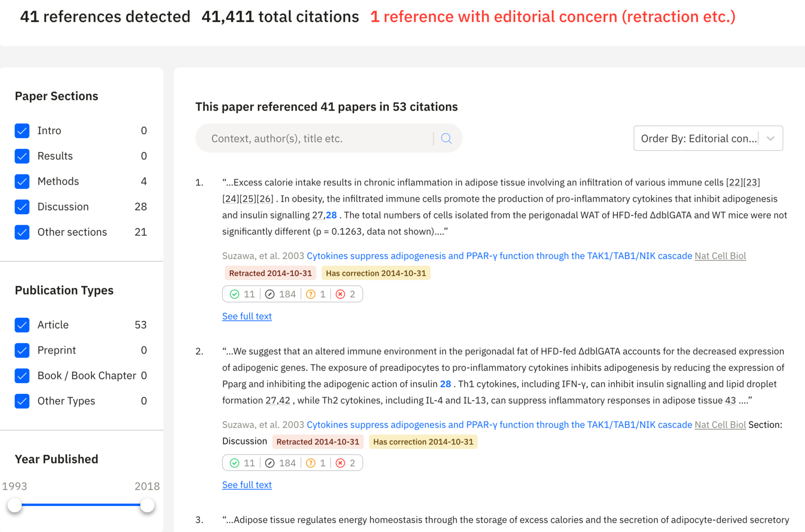Image resolution: width=805 pixels, height=532 pixels.
Task: Click the context search input field
Action: coord(317,138)
